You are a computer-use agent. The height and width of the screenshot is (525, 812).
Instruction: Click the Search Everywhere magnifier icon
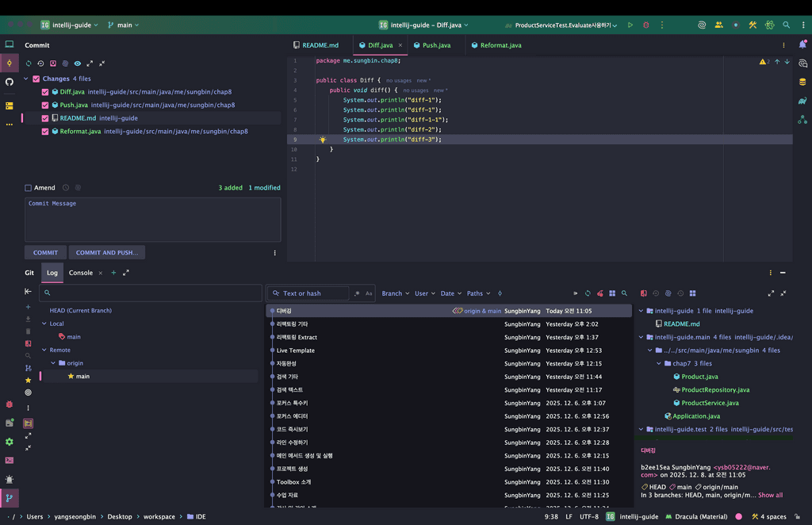click(x=786, y=25)
